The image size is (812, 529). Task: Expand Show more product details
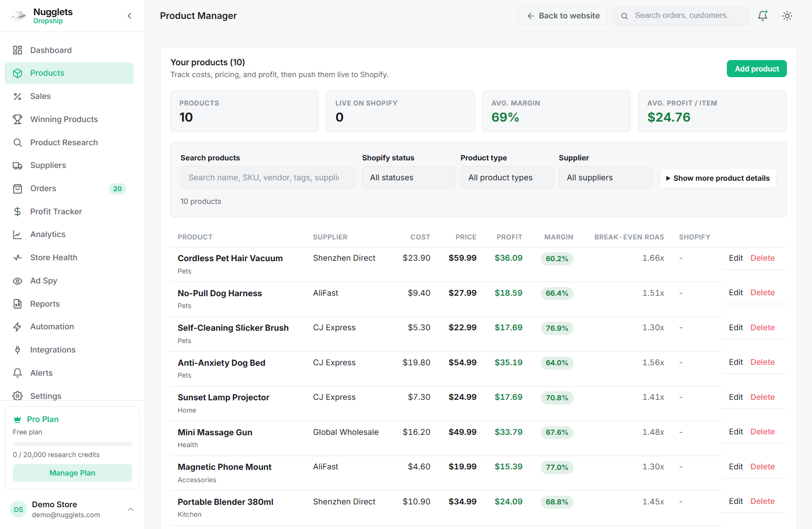click(718, 178)
